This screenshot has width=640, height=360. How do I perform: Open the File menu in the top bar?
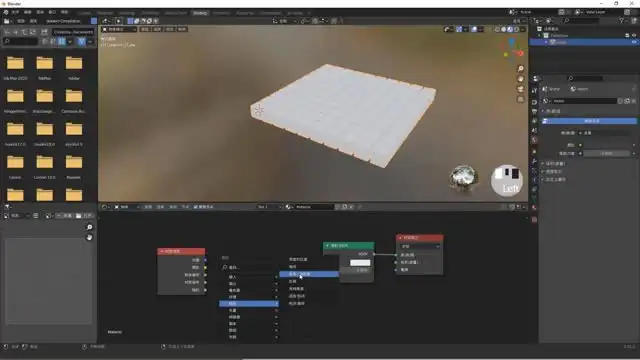coord(15,12)
